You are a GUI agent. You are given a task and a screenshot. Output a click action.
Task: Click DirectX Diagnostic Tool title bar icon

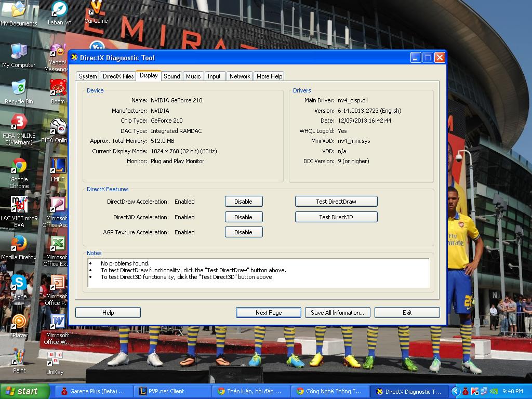pyautogui.click(x=74, y=57)
